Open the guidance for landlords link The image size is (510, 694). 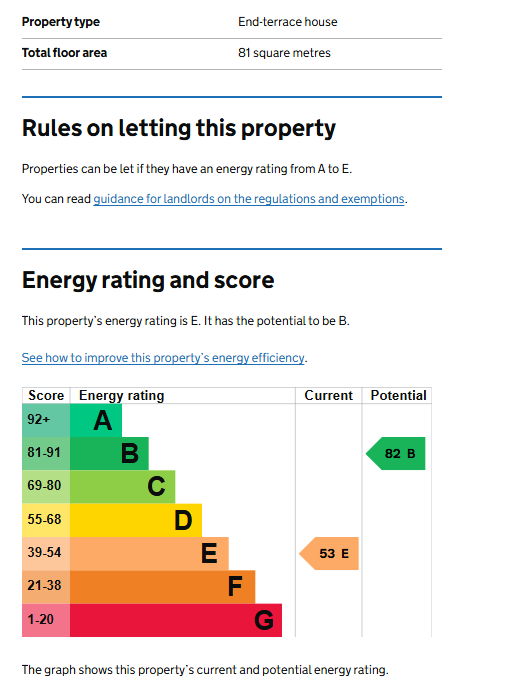(249, 199)
